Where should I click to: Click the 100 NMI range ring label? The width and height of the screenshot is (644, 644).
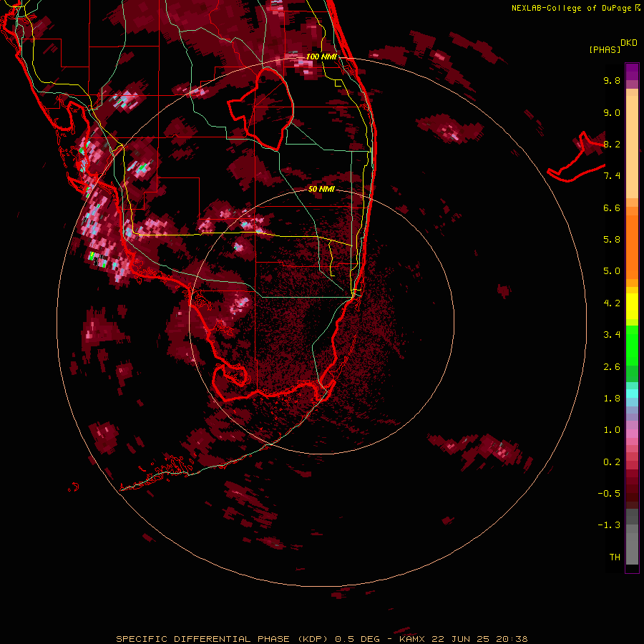pos(321,57)
